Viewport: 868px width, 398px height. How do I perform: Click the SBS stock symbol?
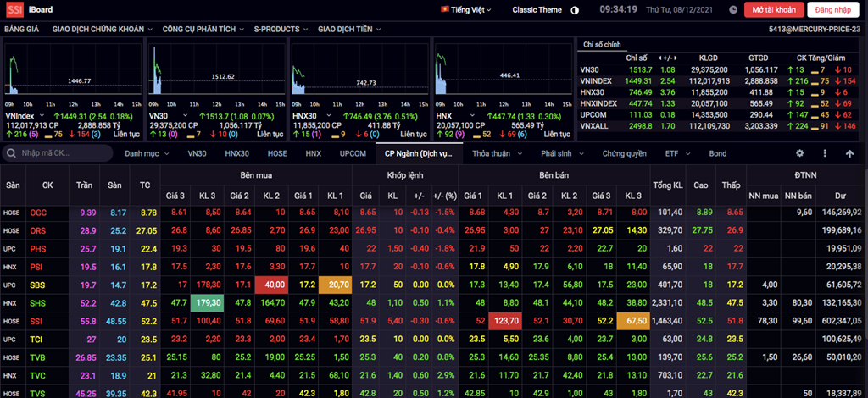point(38,285)
